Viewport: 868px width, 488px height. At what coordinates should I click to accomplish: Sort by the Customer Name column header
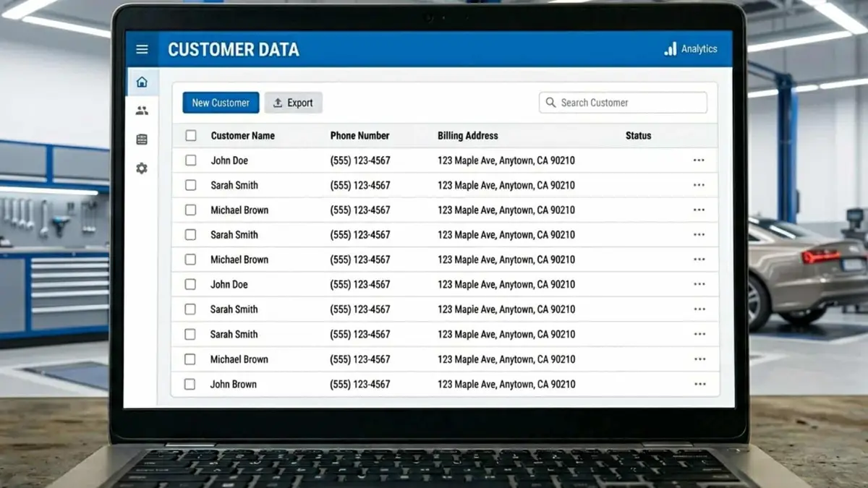click(242, 135)
